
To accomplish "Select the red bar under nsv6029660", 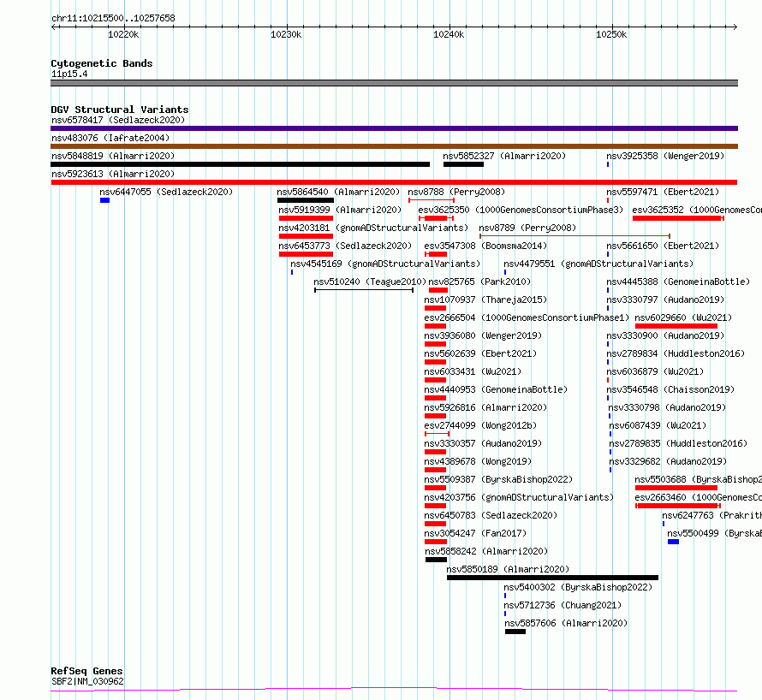I will 676,326.
